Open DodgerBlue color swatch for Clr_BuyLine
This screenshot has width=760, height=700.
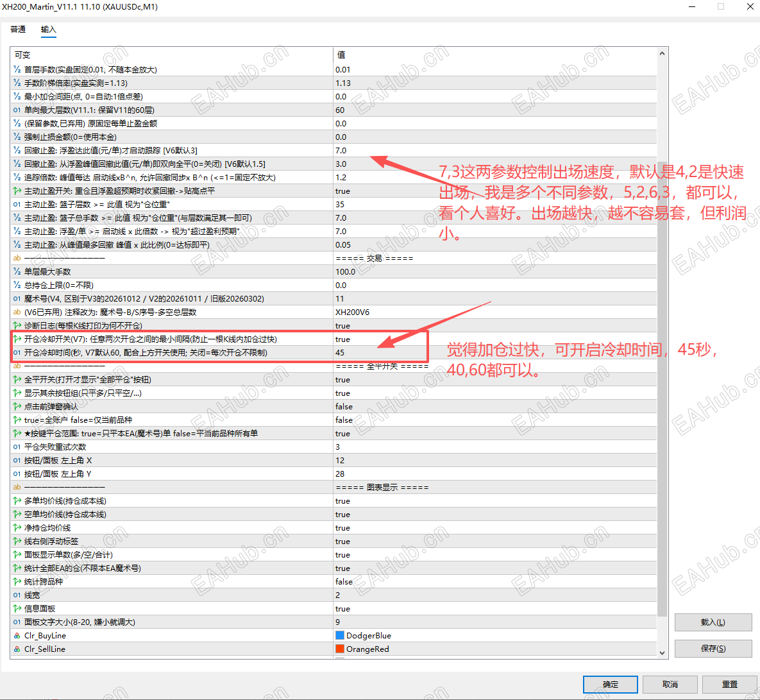340,636
